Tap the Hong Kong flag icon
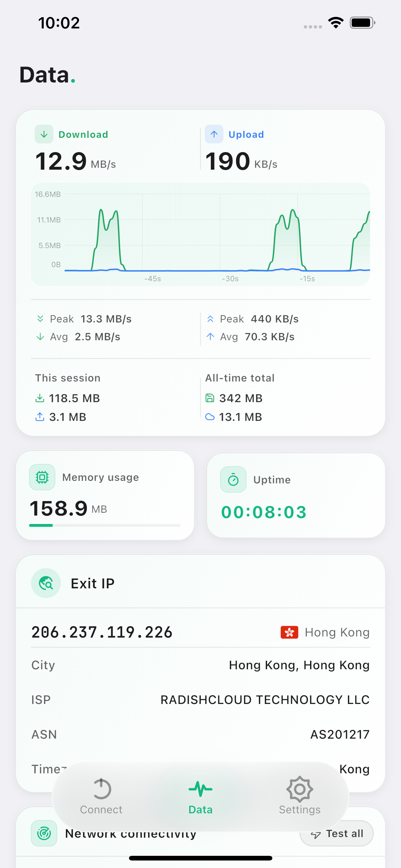Viewport: 401px width, 868px height. [289, 632]
